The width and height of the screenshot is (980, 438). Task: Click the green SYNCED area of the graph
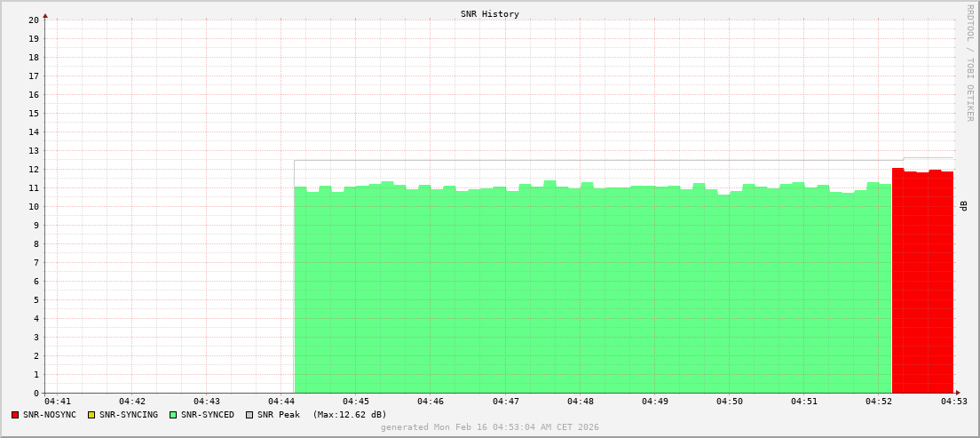(x=592, y=293)
